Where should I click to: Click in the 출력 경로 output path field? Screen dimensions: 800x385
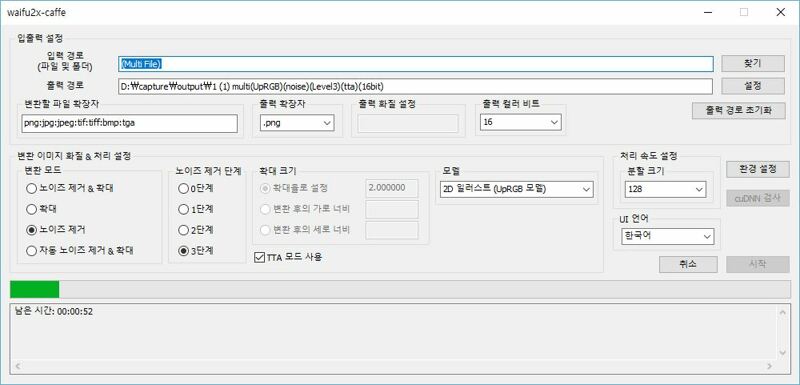(x=415, y=86)
